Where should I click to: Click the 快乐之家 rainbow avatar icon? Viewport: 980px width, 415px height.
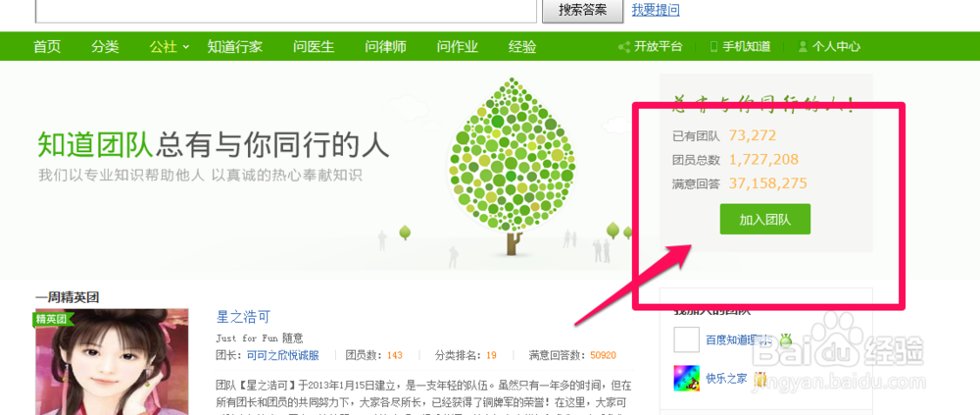click(686, 378)
